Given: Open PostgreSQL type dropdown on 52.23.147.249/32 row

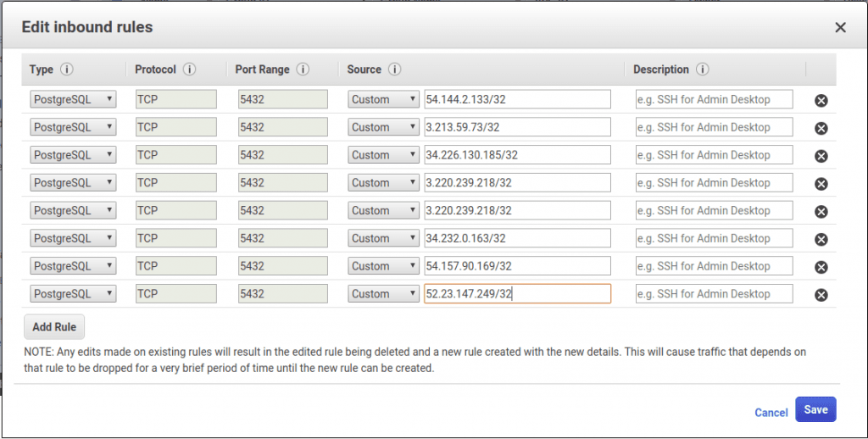Looking at the screenshot, I should 73,294.
